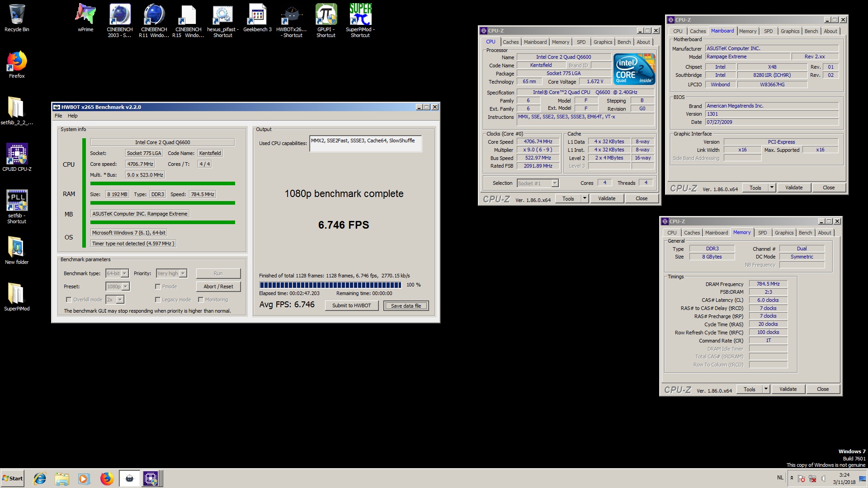Screen dimensions: 868x488
Task: Click Close in the Memory CPU-Z window
Action: pos(823,389)
